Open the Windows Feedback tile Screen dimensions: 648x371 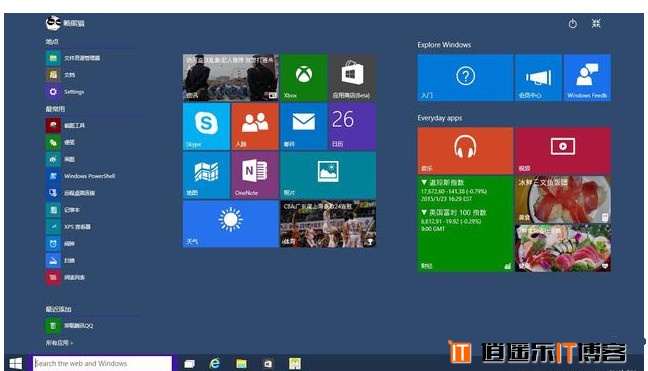click(587, 78)
